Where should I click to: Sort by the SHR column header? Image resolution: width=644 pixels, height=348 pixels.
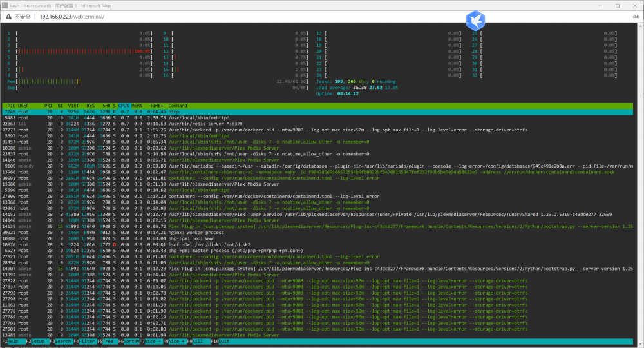coord(106,106)
